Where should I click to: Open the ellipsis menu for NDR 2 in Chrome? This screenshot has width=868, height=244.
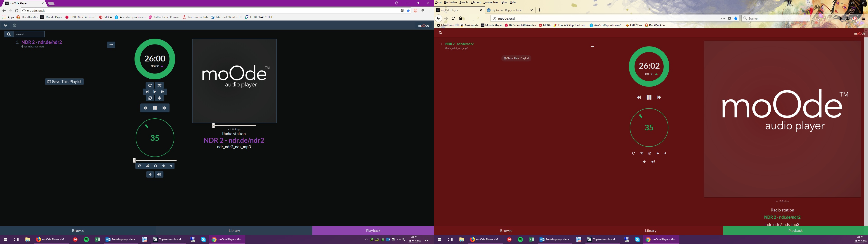[x=111, y=45]
